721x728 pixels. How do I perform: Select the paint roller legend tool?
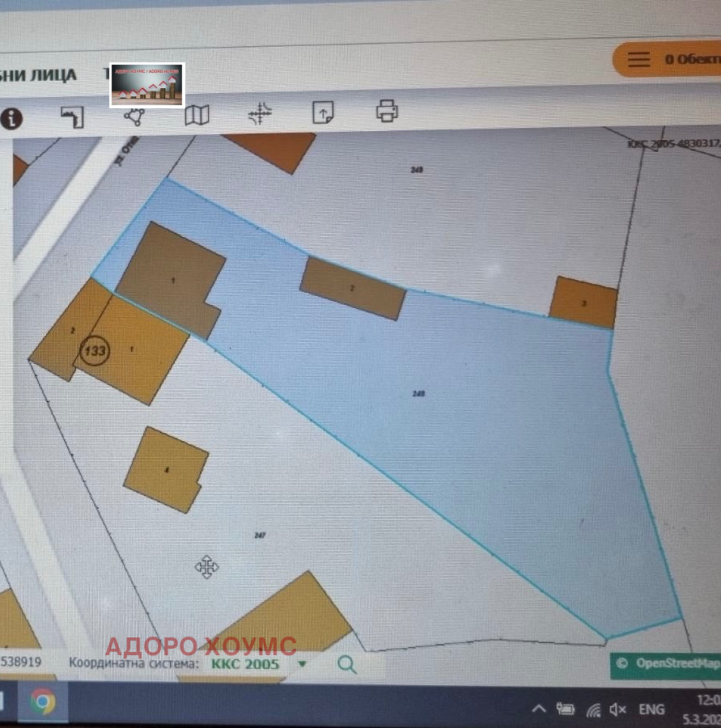tap(72, 116)
